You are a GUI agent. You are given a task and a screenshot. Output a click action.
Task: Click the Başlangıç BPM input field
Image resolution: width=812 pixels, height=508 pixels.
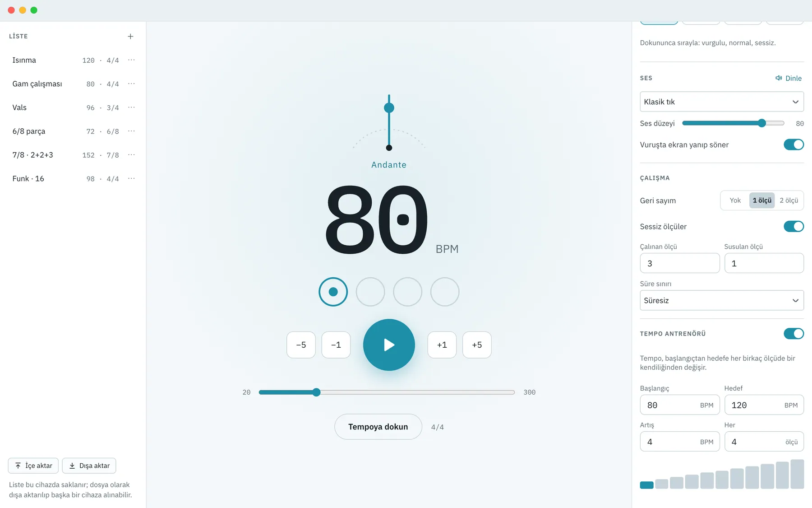pyautogui.click(x=680, y=405)
